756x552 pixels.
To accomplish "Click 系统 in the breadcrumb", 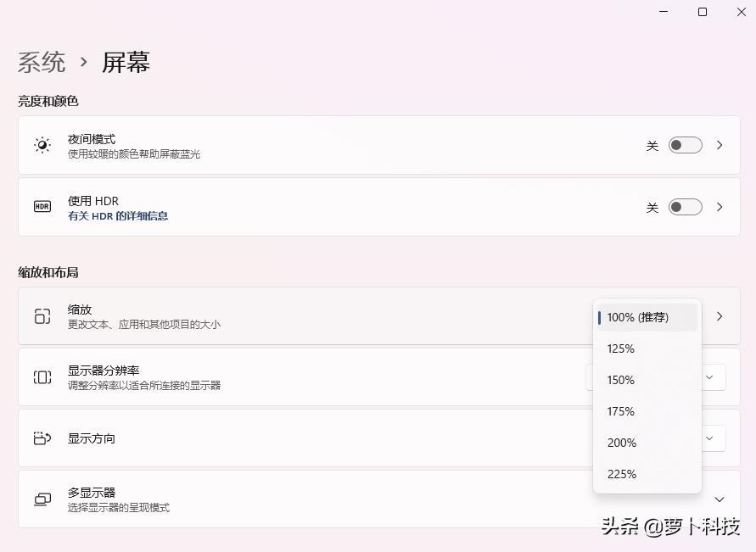I will tap(42, 61).
